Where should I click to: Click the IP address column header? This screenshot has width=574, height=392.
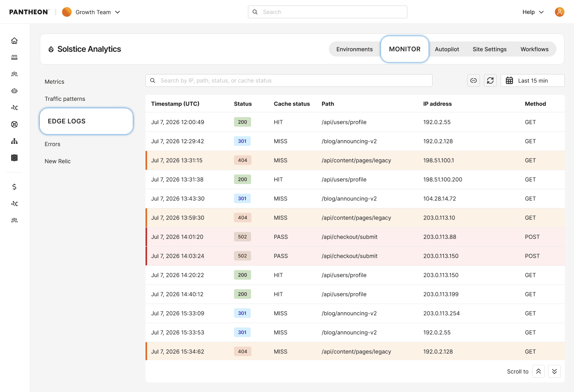click(x=438, y=104)
